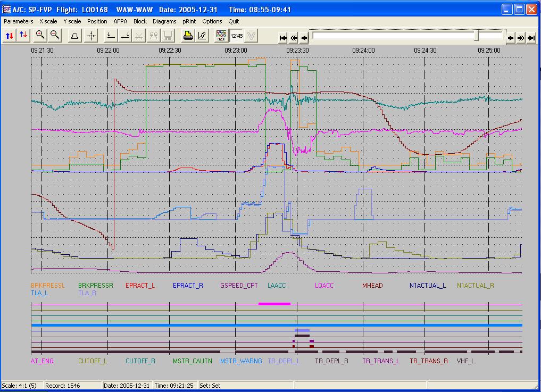Click the greyed twin-ovals toolbar icon
This screenshot has width=541, height=392.
(154, 36)
